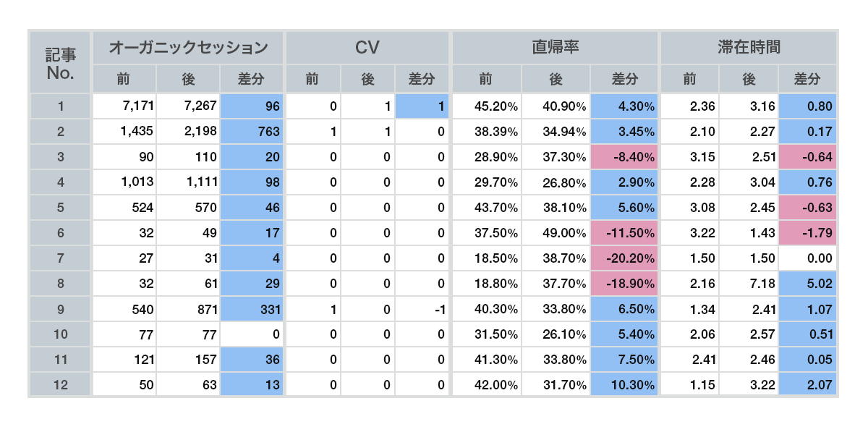Click the 2,198 sessions cell

pyautogui.click(x=188, y=132)
